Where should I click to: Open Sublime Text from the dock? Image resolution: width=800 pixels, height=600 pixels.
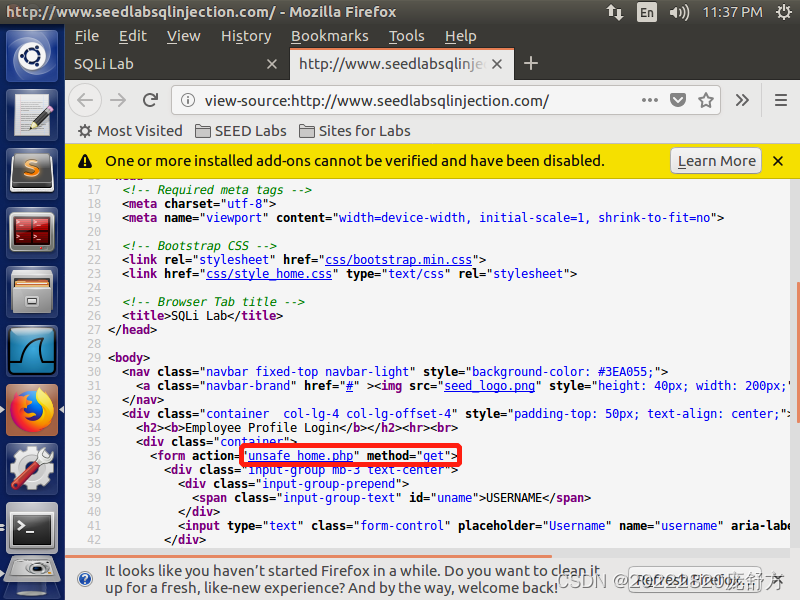32,173
